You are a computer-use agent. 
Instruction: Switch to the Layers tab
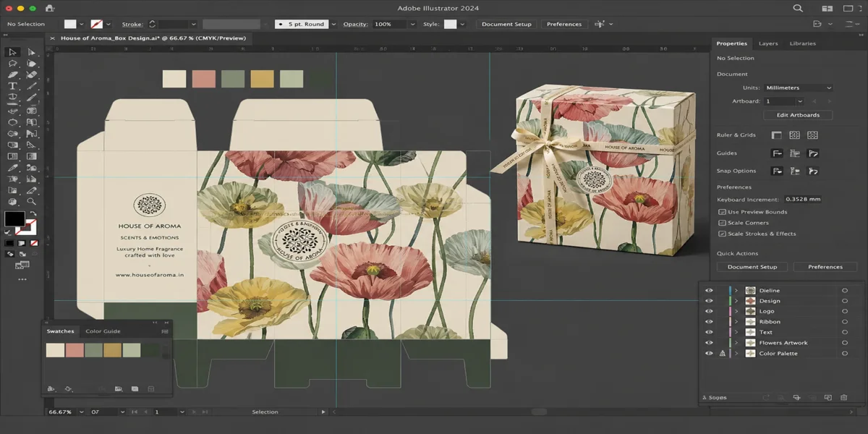[x=768, y=43]
